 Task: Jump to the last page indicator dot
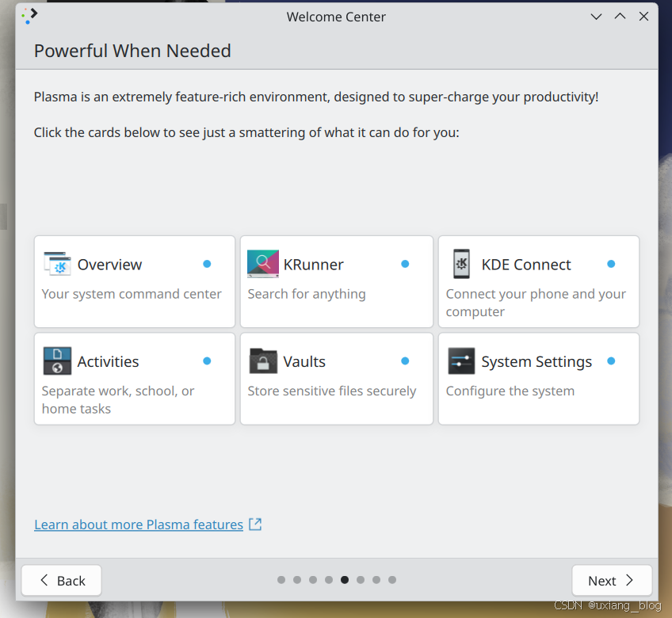coord(392,580)
